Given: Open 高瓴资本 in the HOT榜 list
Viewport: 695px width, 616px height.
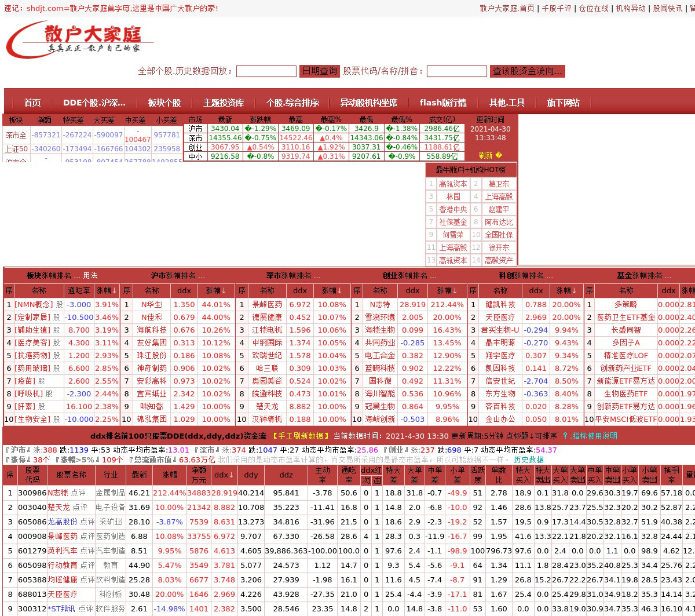Looking at the screenshot, I should [x=453, y=184].
